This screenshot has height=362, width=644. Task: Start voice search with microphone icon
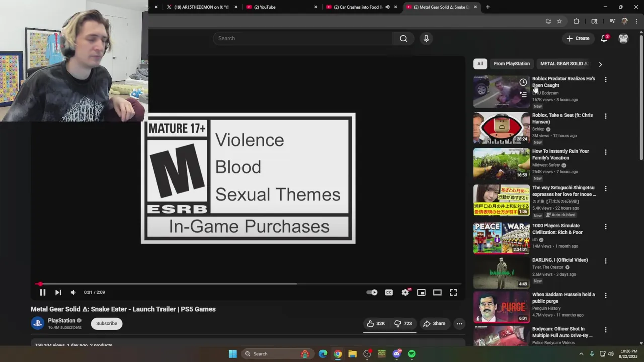(x=426, y=38)
